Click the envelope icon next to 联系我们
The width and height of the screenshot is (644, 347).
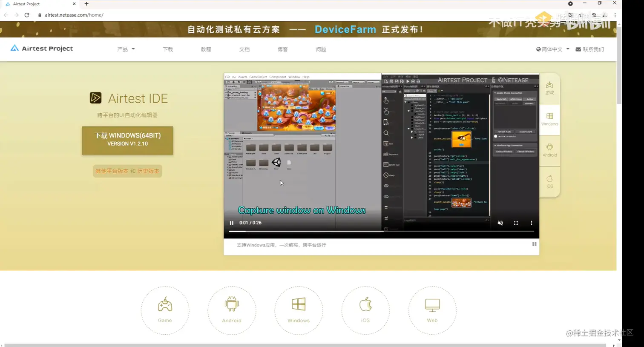click(x=578, y=49)
